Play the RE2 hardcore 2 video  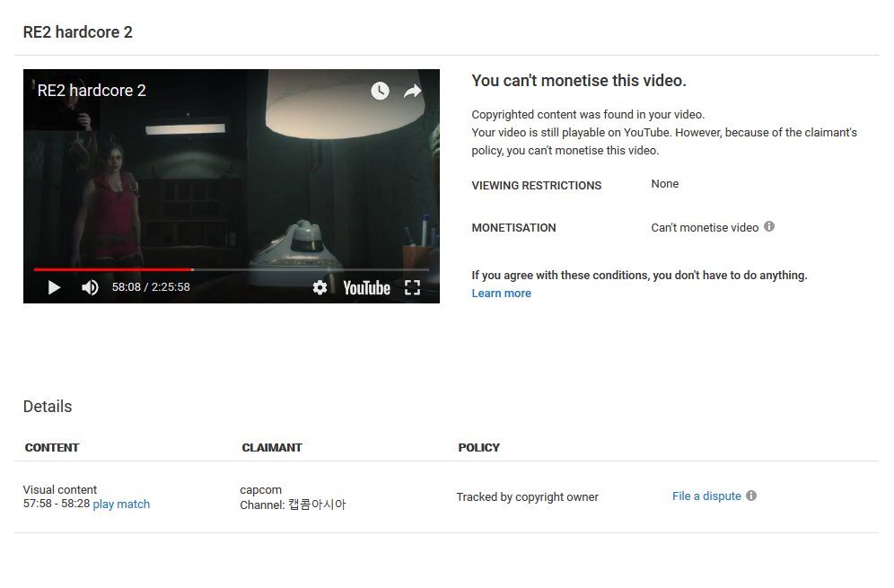coord(54,287)
